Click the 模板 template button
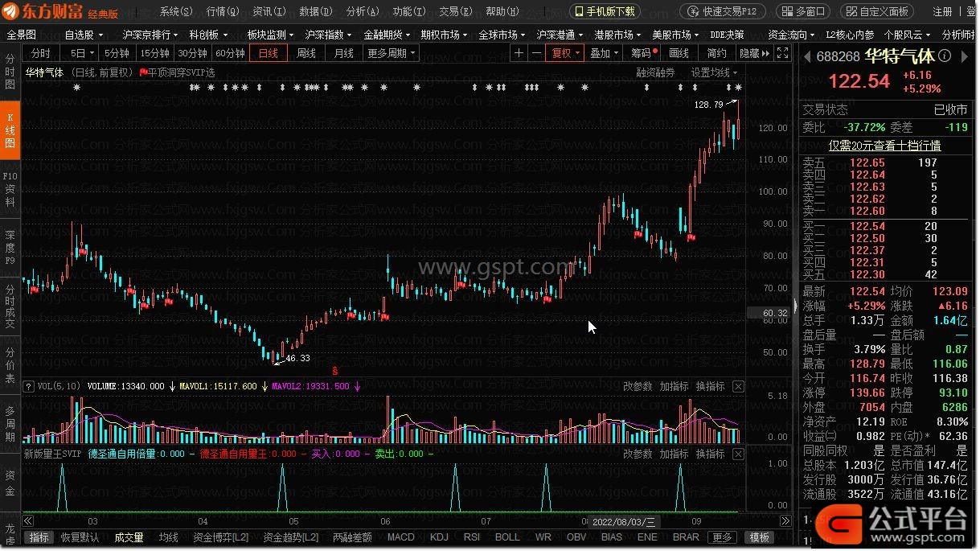 coord(759,537)
